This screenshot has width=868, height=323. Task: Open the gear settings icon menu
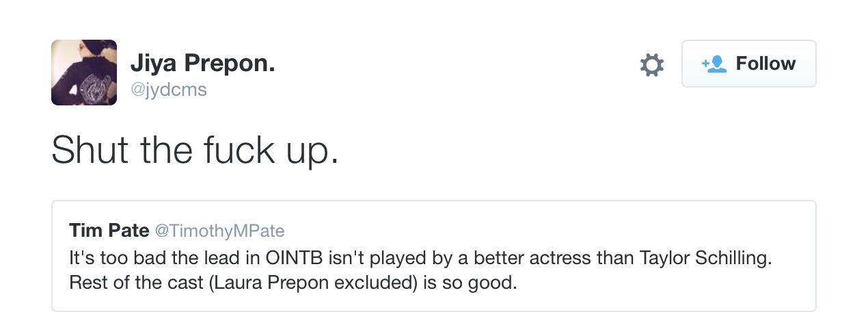(x=651, y=64)
